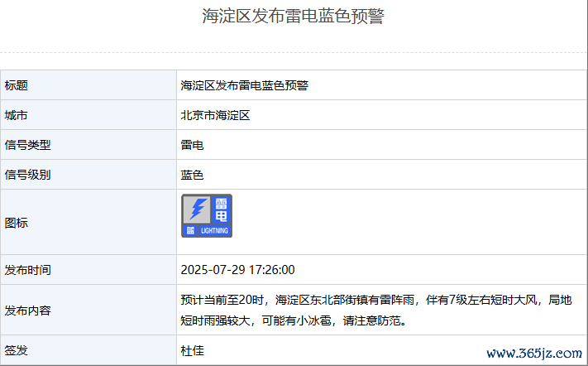Image resolution: width=588 pixels, height=366 pixels.
Task: Select the title value 海淀区发布雷电蓝色预警 in table
Action: tap(245, 85)
